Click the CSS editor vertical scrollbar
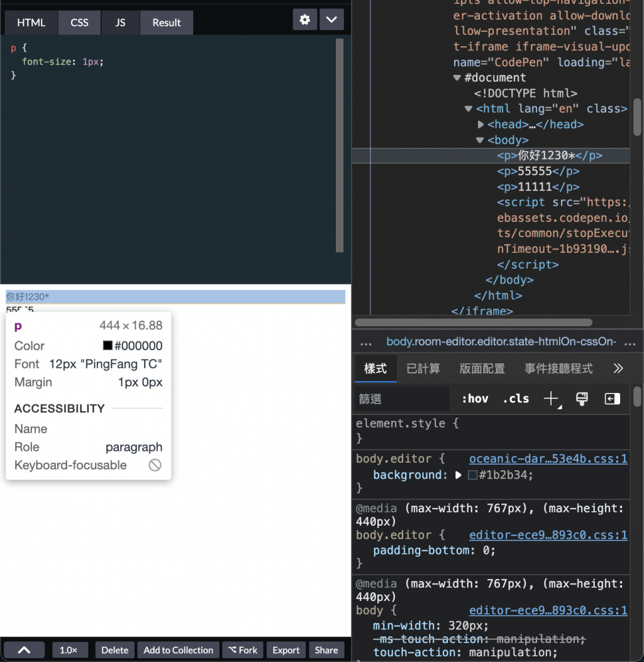Screen dimensions: 644x662 click(340, 145)
